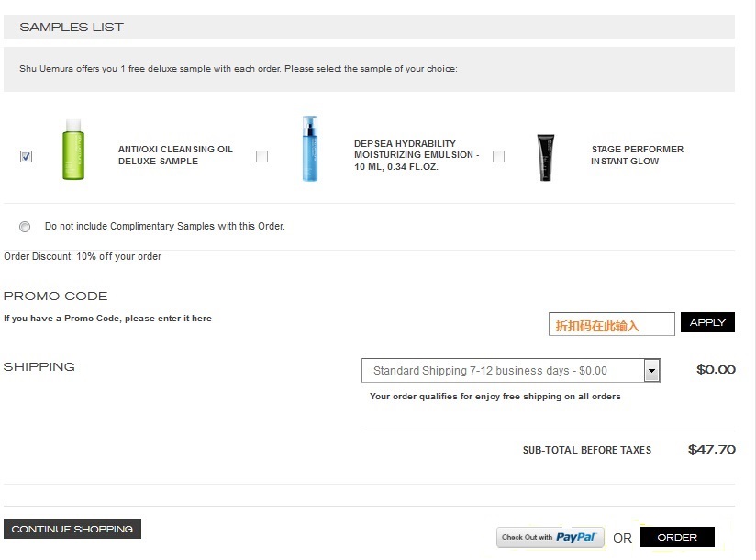Click the CONTINUE SHOPPING button
The width and height of the screenshot is (756, 560).
[x=72, y=529]
